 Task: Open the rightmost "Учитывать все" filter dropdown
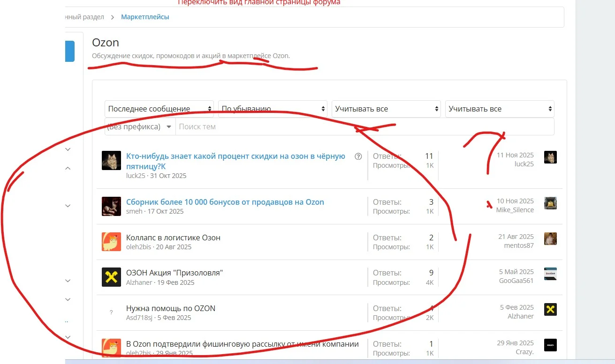coord(500,109)
